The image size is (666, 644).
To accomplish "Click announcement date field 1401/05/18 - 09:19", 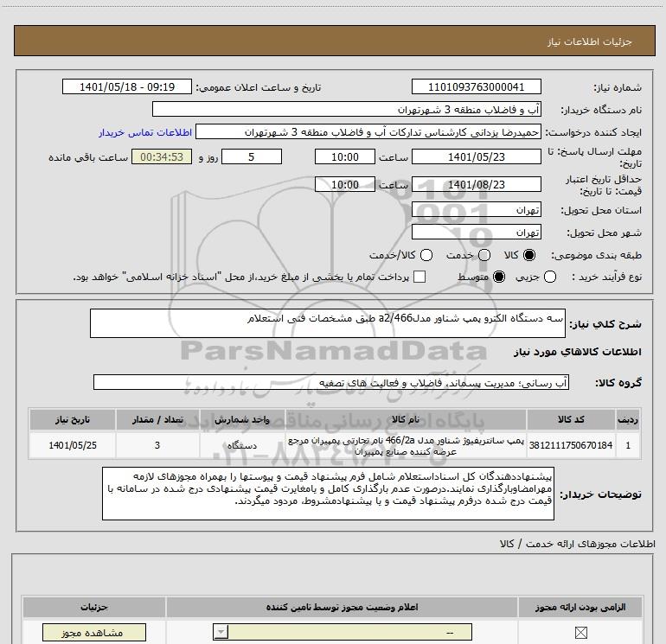I will click(127, 86).
